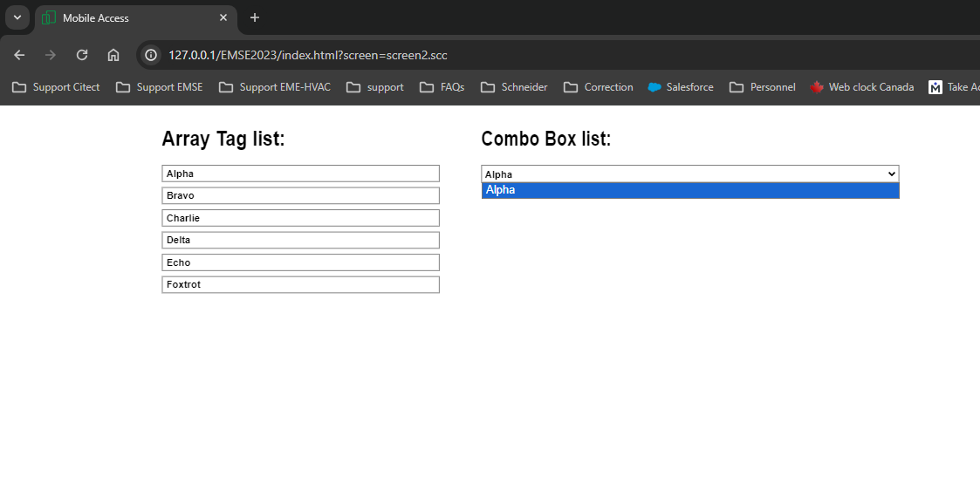Open the Salesforce bookmark
The width and height of the screenshot is (980, 497).
(x=681, y=87)
